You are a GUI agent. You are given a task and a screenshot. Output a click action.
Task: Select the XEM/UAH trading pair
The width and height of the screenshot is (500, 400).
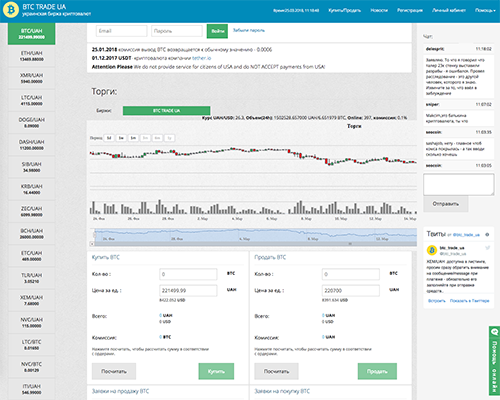(x=32, y=300)
